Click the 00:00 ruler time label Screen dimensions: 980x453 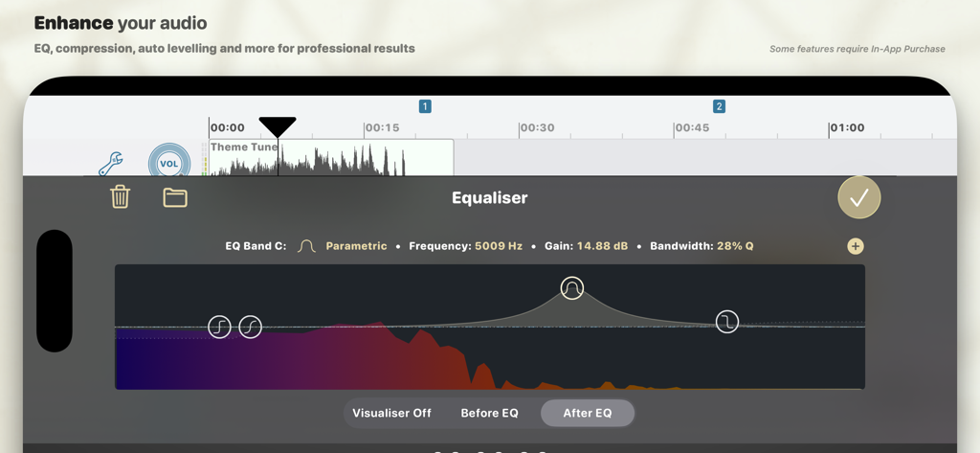click(x=228, y=127)
